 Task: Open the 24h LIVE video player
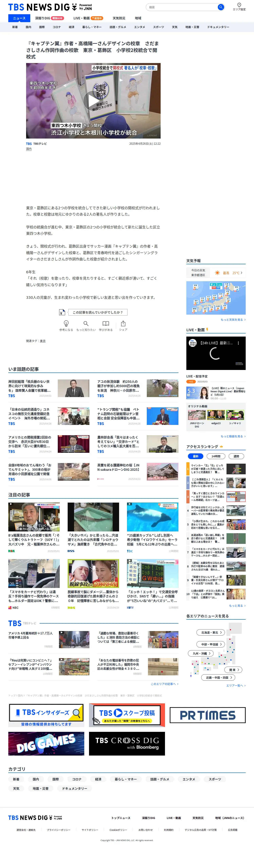[216, 353]
